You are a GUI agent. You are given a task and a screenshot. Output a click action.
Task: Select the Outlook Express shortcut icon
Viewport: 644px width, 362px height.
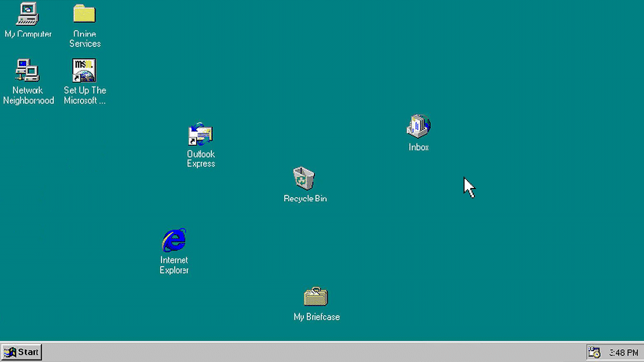[201, 134]
